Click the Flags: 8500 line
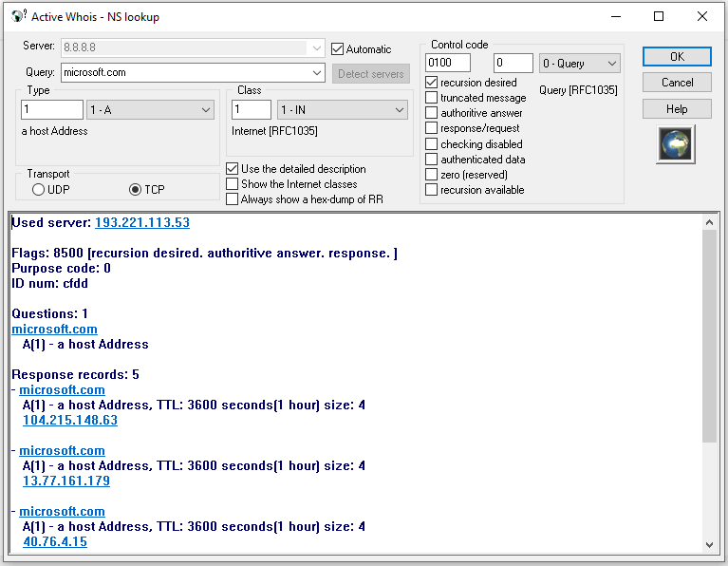The width and height of the screenshot is (728, 566). click(x=204, y=254)
